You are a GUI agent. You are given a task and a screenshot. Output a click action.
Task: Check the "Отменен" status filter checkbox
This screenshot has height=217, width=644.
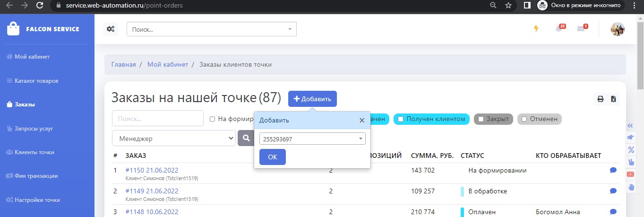[524, 119]
